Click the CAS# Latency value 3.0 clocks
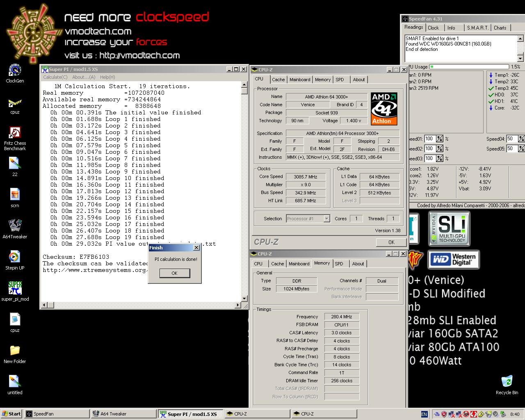The width and height of the screenshot is (525, 420). pos(342,333)
